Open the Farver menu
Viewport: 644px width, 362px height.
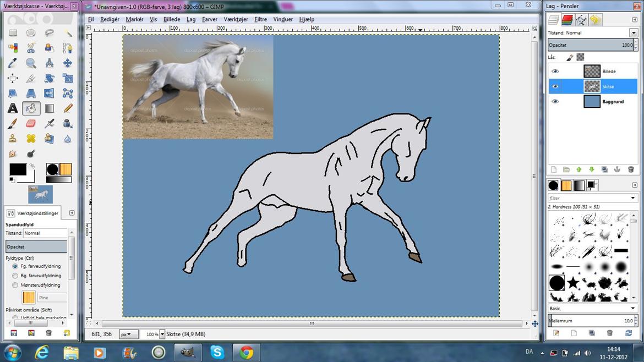click(209, 19)
